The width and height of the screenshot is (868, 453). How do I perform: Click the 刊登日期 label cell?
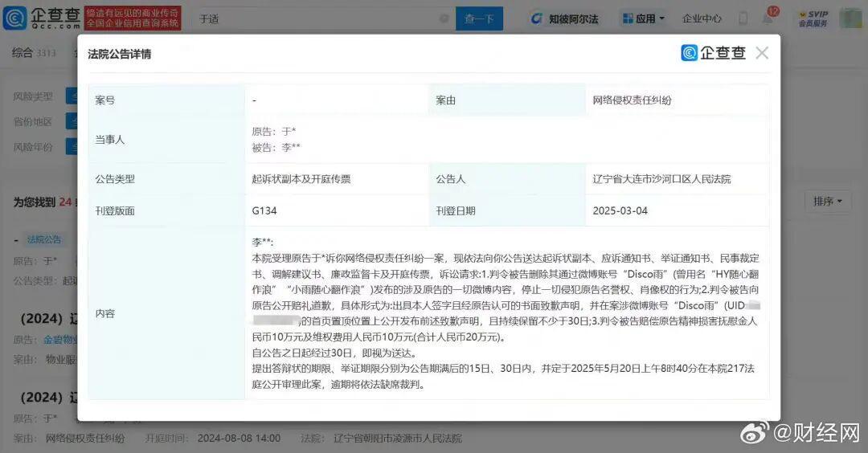click(507, 210)
